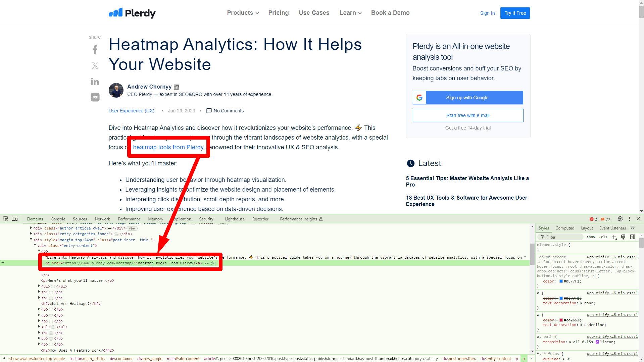The height and width of the screenshot is (362, 644).
Task: Expand transition shorthand property triangle
Action: tap(571, 342)
